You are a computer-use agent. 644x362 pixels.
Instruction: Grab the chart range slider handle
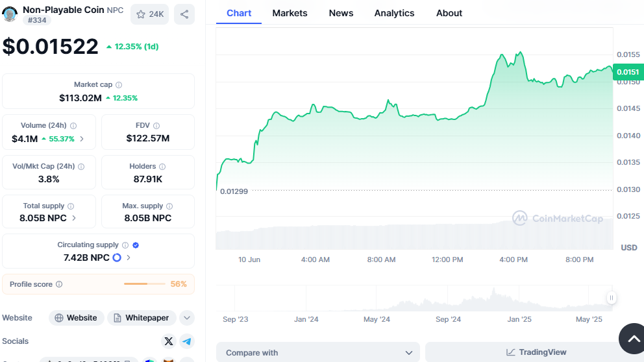[611, 298]
